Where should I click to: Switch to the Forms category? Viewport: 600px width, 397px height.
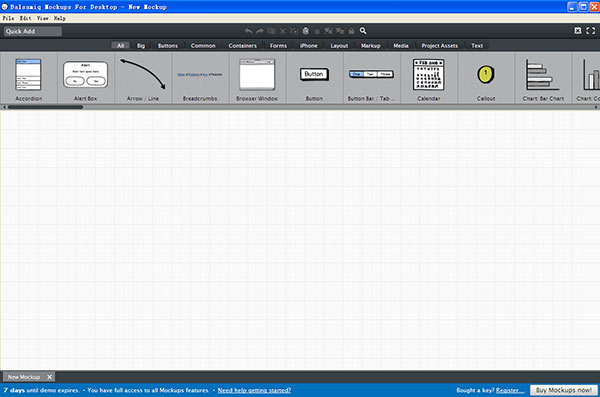pyautogui.click(x=278, y=46)
